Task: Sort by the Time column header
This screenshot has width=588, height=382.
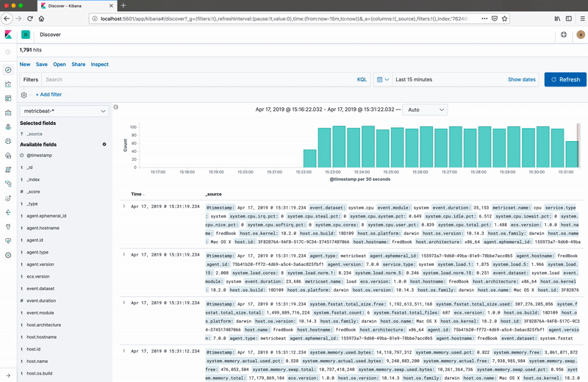Action: click(x=137, y=194)
